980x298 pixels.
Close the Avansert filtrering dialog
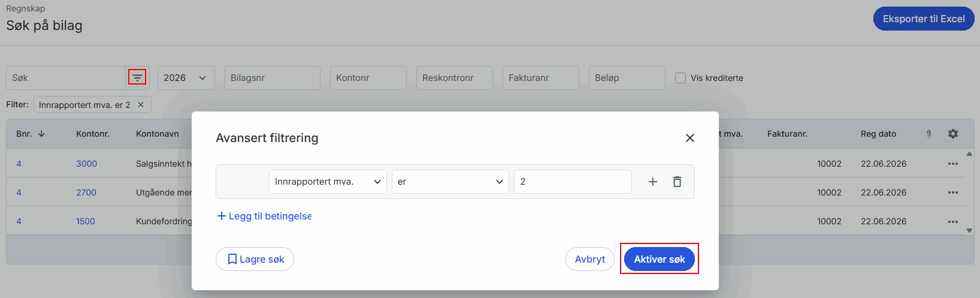pos(689,138)
